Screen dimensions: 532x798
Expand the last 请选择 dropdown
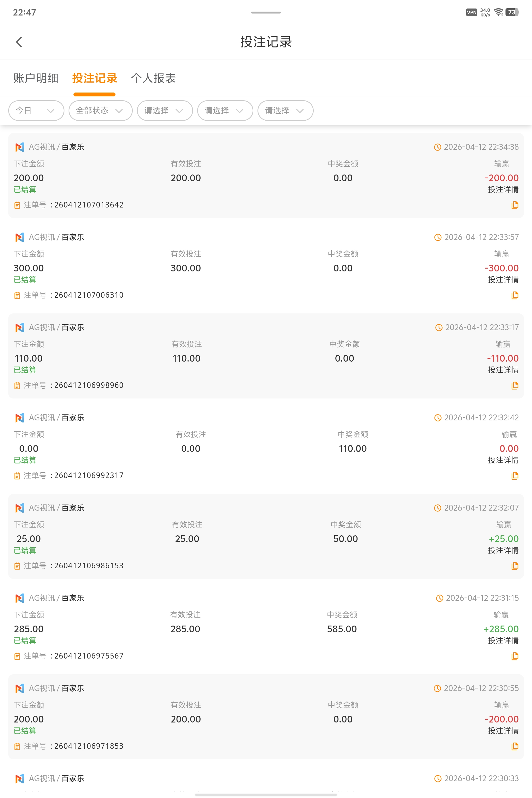click(x=285, y=111)
